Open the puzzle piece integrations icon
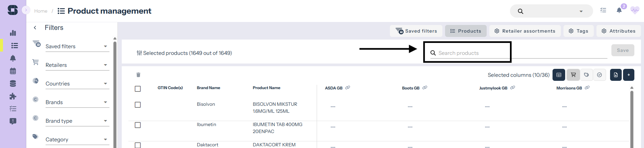644x148 pixels. [x=13, y=96]
